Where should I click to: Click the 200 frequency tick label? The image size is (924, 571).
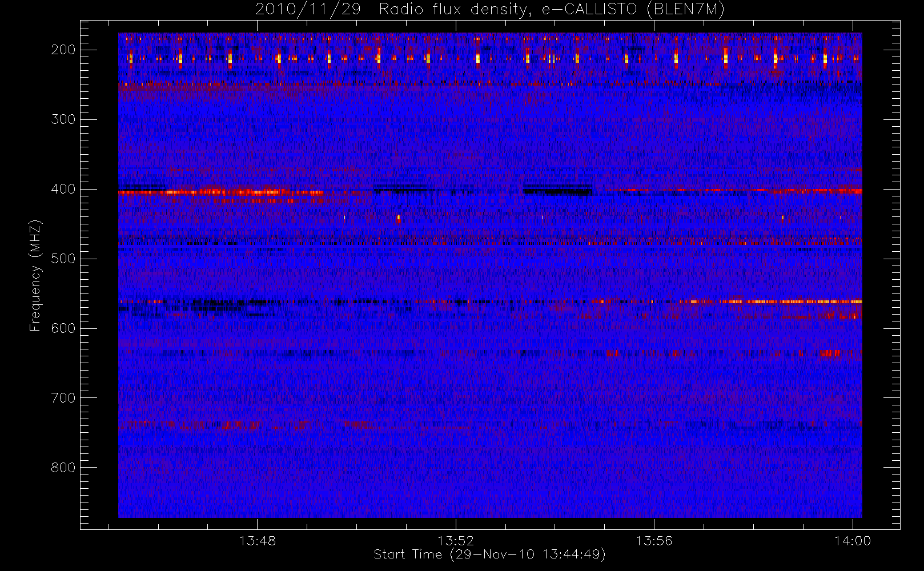(63, 50)
